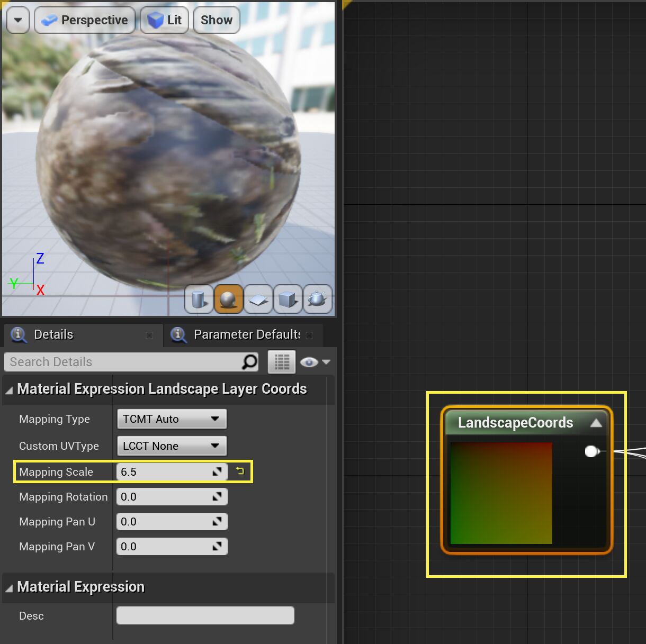Image resolution: width=646 pixels, height=644 pixels.
Task: Click the Mapping Scale value field
Action: [164, 471]
